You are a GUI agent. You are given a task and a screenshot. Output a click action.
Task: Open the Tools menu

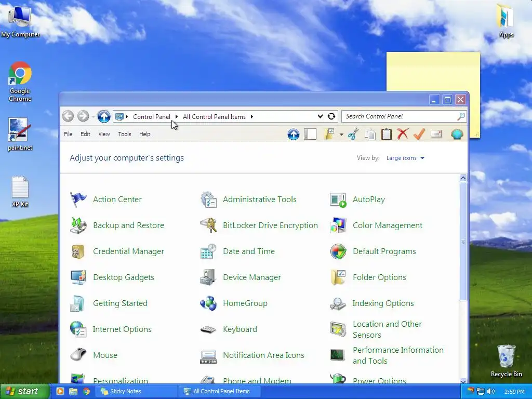pyautogui.click(x=125, y=134)
